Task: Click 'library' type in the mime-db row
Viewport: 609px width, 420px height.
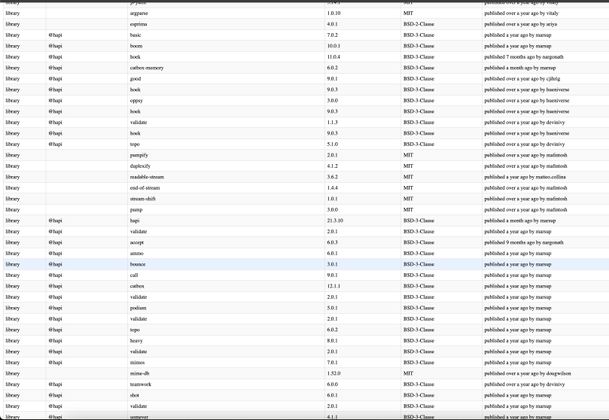Action: pos(12,373)
